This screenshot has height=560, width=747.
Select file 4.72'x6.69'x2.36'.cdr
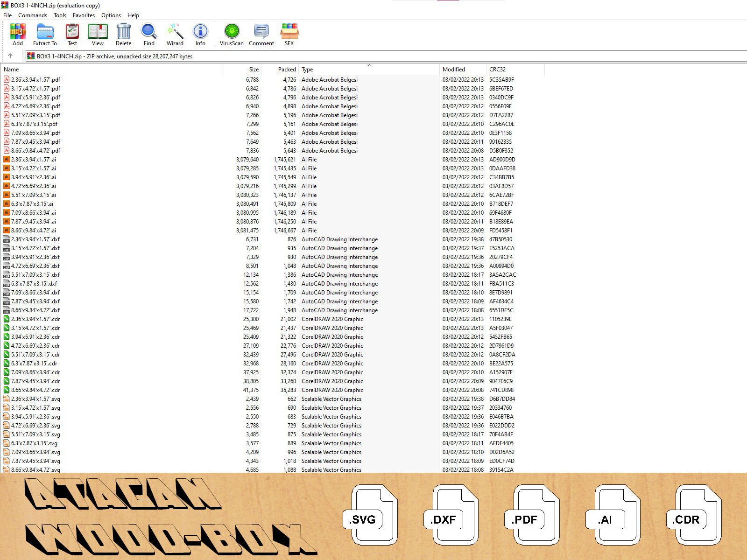pos(35,345)
